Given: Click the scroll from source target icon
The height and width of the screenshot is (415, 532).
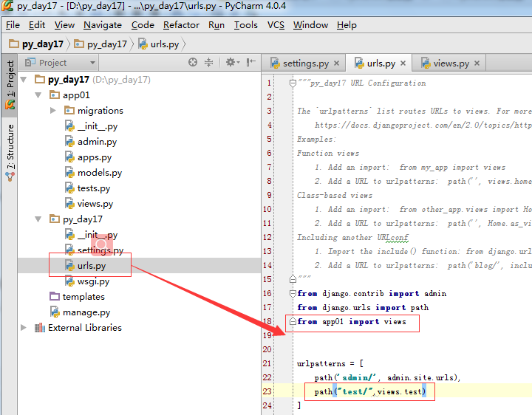Looking at the screenshot, I should (193, 63).
